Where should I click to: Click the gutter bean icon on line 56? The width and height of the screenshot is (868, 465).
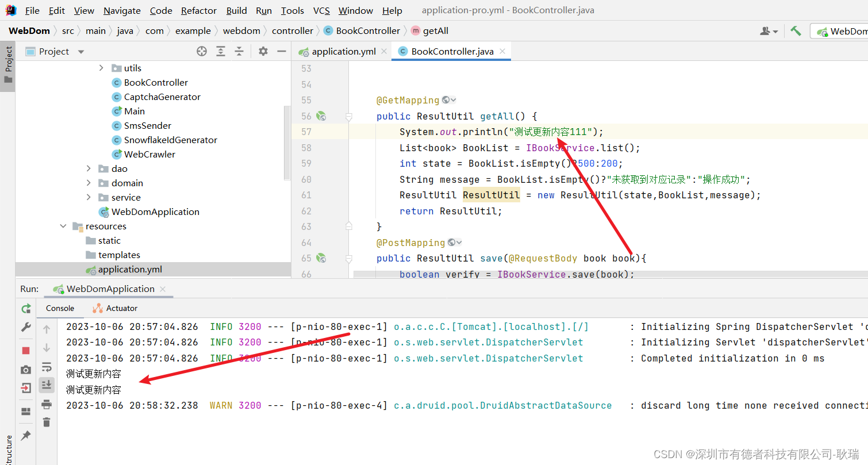(321, 116)
